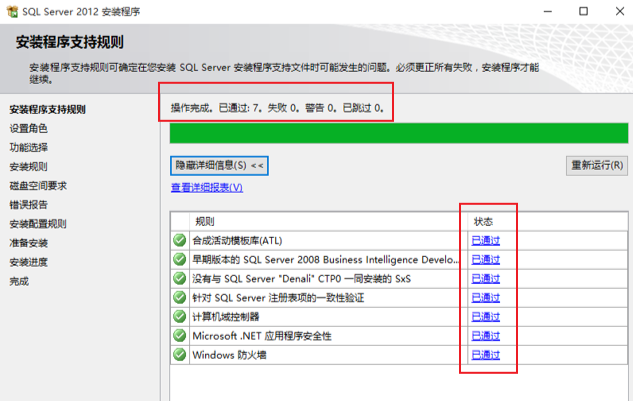Open 已通过 link for Microsoft .NET 应用程序安全性
Screen dimensions: 633x401
click(486, 336)
